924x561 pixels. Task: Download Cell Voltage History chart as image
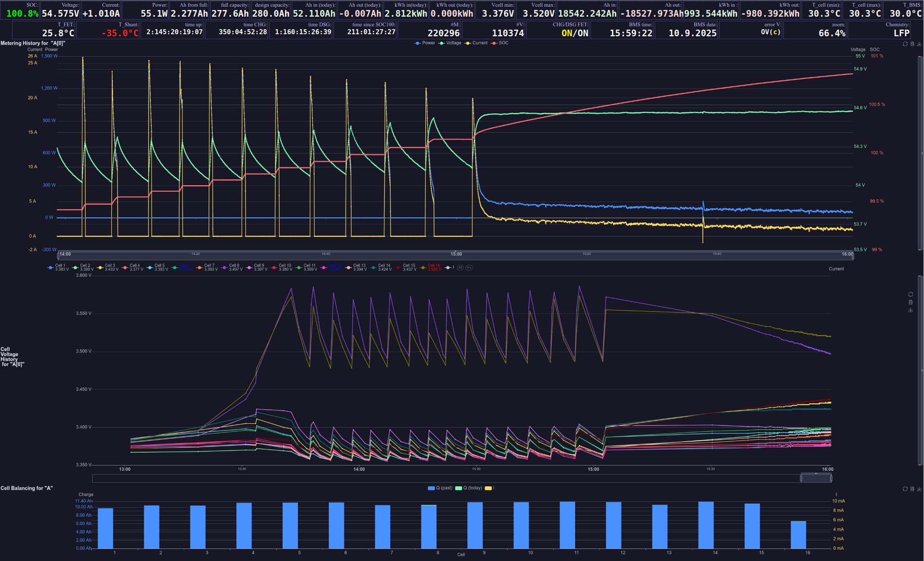tap(911, 310)
